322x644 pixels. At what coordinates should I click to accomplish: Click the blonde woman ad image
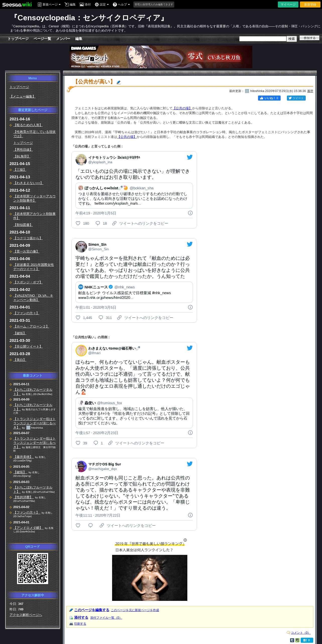pyautogui.click(x=150, y=578)
